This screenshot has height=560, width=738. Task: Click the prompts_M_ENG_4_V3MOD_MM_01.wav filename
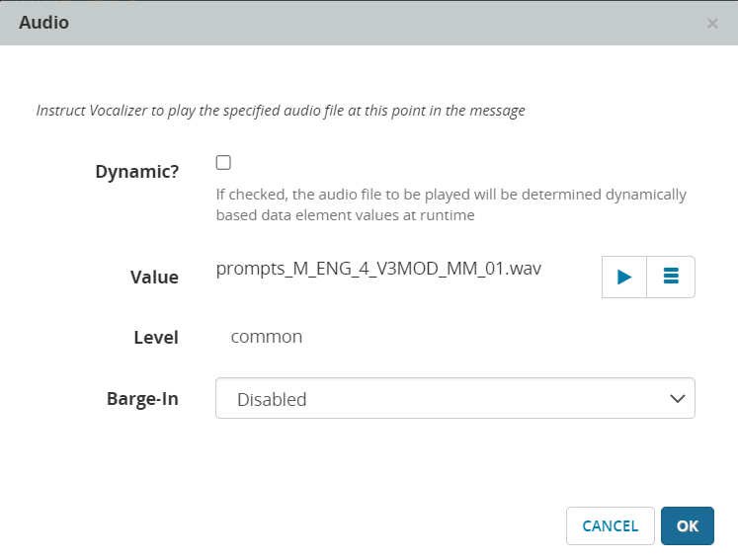(378, 269)
